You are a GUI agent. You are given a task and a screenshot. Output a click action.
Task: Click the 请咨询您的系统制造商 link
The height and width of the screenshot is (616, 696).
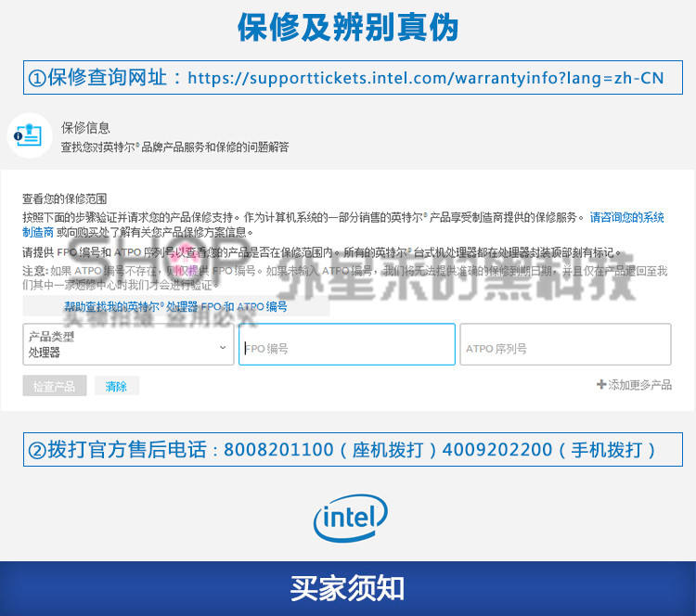click(x=626, y=217)
